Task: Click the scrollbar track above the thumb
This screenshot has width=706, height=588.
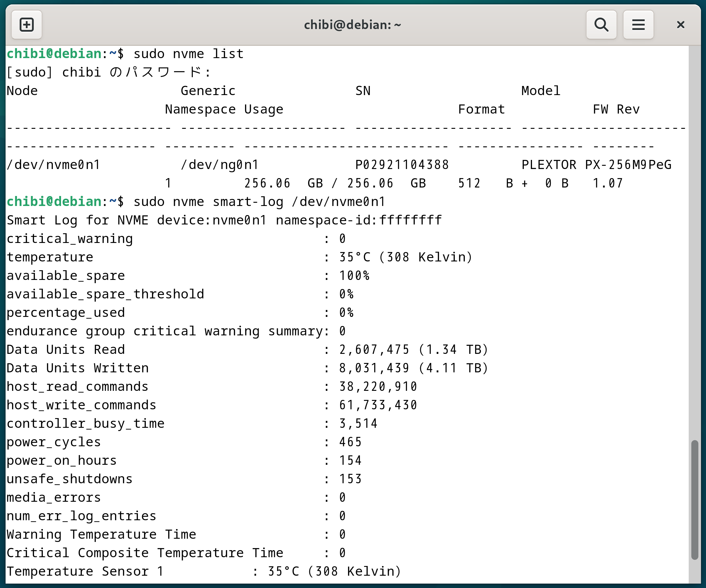Action: (695, 235)
